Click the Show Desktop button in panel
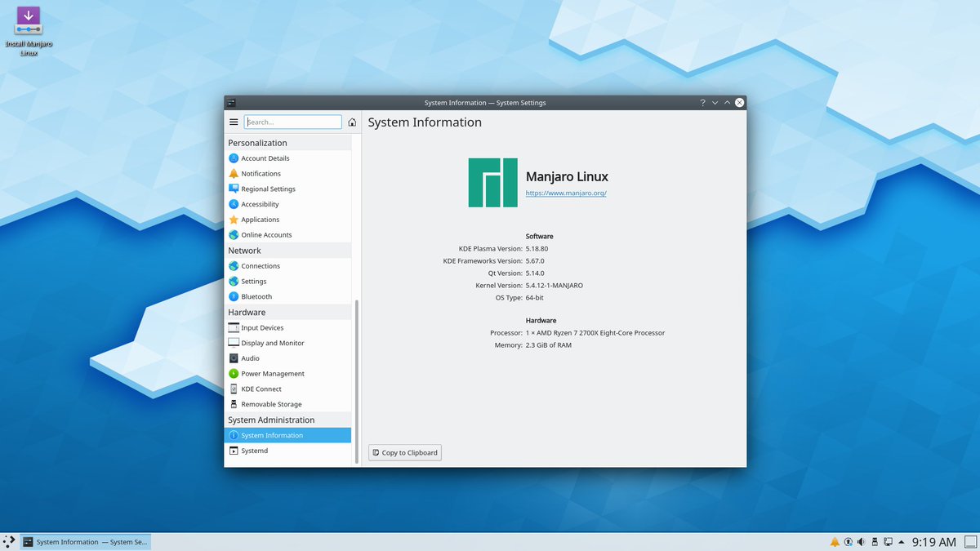The width and height of the screenshot is (980, 551). (x=969, y=542)
